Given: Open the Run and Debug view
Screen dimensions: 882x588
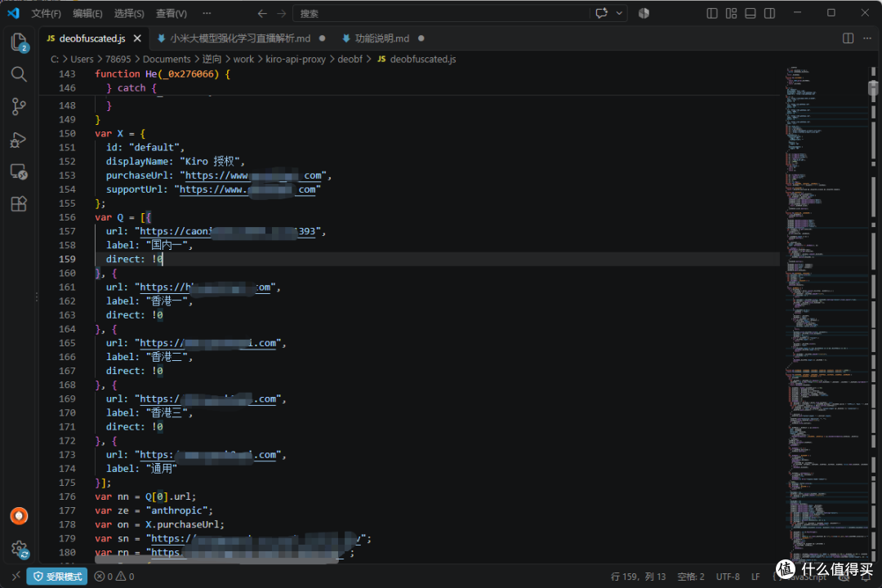Looking at the screenshot, I should pyautogui.click(x=19, y=139).
